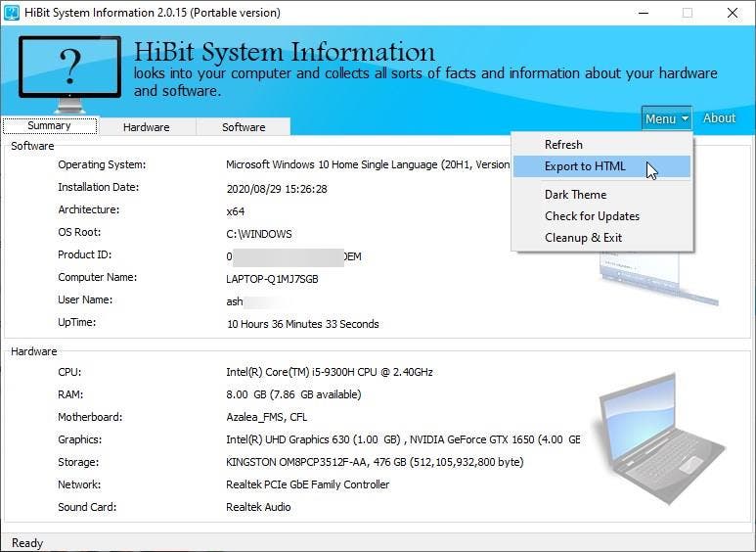Click the Graphics value Intel UHD Graphics
The image size is (756, 552).
coord(313,440)
